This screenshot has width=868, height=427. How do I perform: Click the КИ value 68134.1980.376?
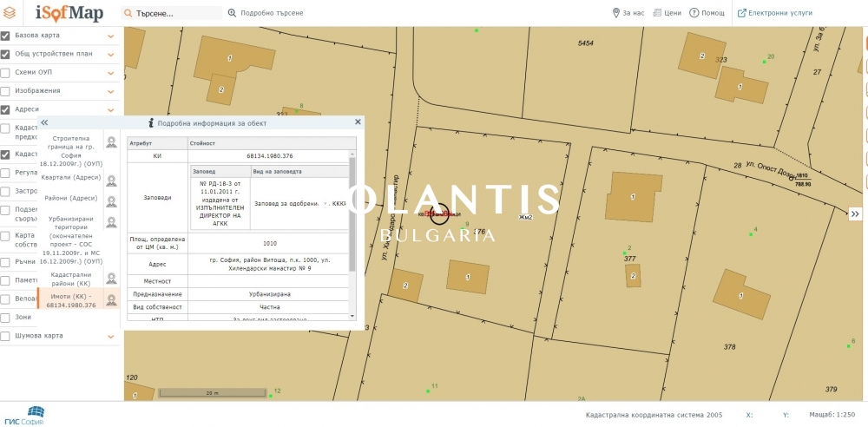click(x=270, y=156)
